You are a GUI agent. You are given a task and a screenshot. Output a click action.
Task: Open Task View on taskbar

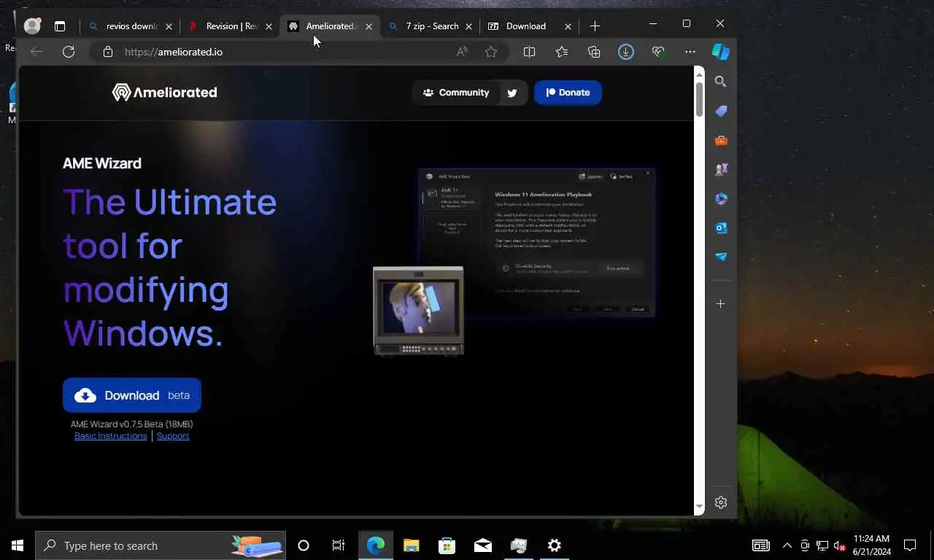click(339, 545)
